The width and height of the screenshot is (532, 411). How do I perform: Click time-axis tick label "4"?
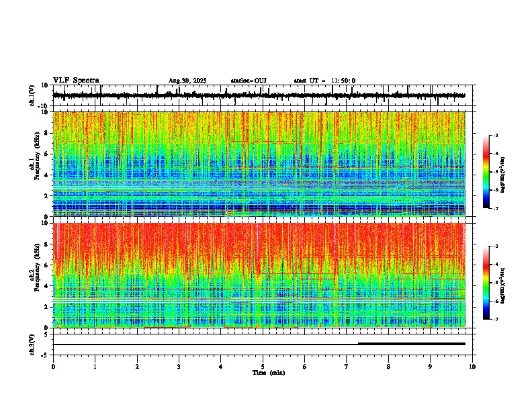pyautogui.click(x=221, y=367)
